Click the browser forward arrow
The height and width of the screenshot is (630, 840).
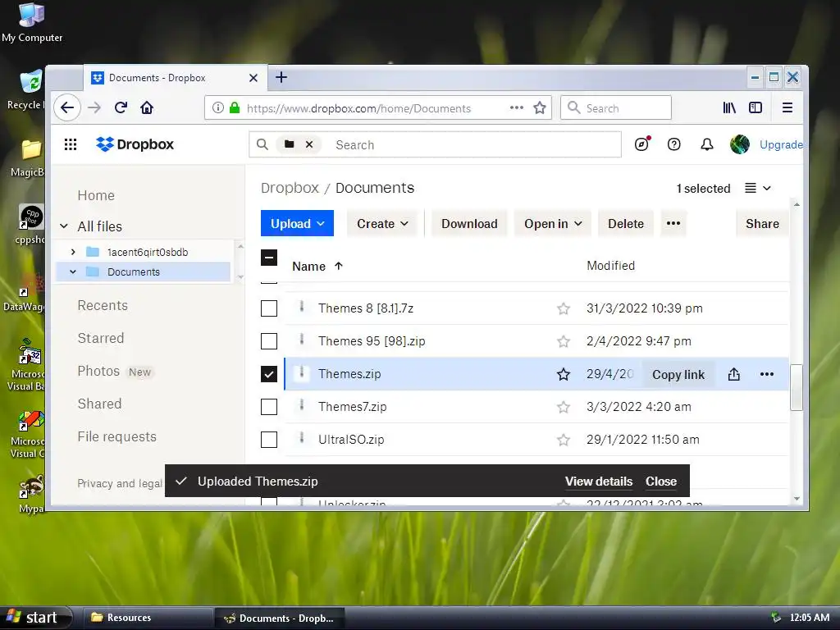tap(94, 107)
